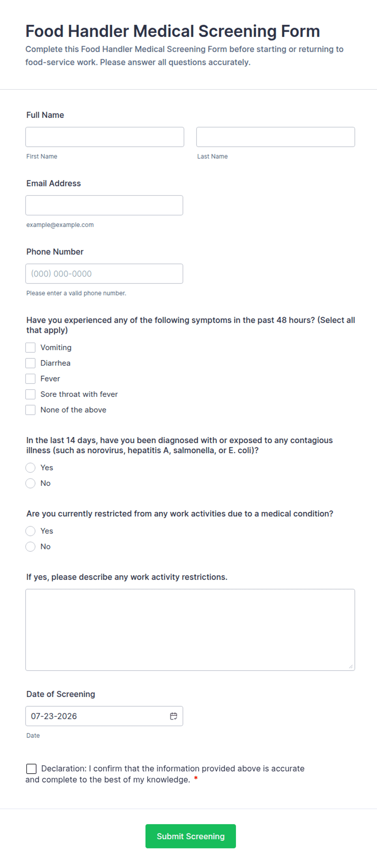Click the Date of Screening field
Screen dimensions: 377x868
coord(104,716)
